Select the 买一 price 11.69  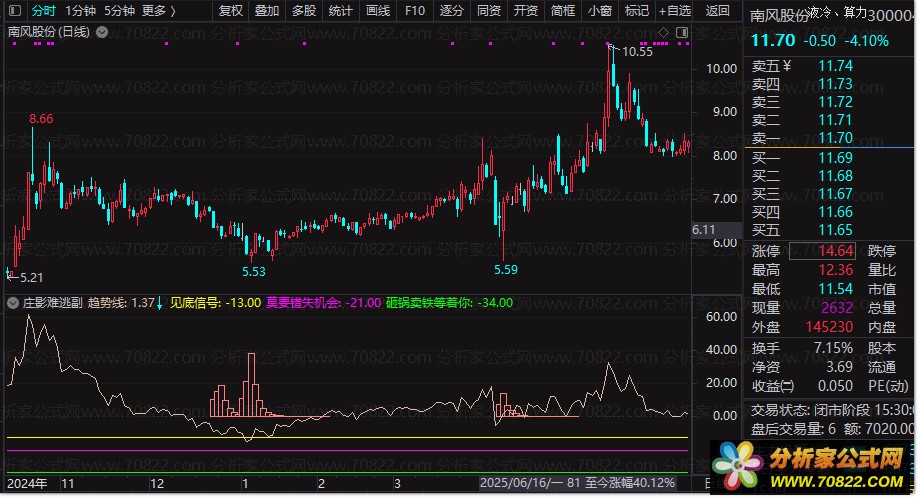click(836, 158)
